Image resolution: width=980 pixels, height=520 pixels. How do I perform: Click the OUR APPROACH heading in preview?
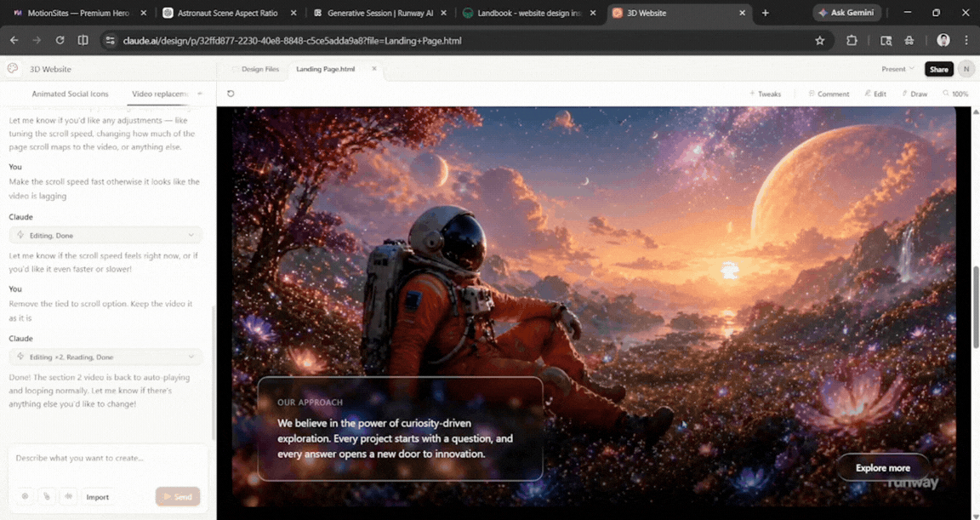click(x=310, y=403)
